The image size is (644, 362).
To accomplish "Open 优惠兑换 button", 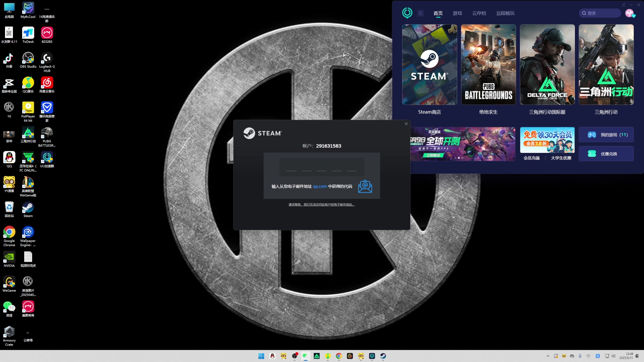I will pyautogui.click(x=606, y=154).
